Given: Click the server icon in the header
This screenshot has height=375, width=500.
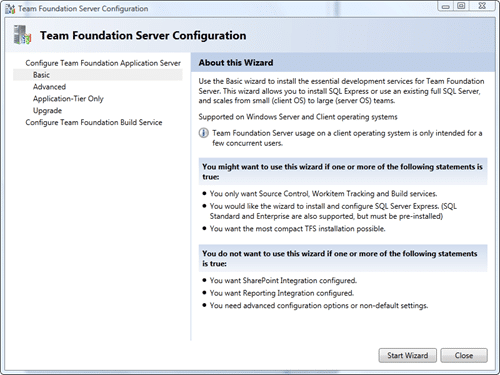Looking at the screenshot, I should pos(22,35).
